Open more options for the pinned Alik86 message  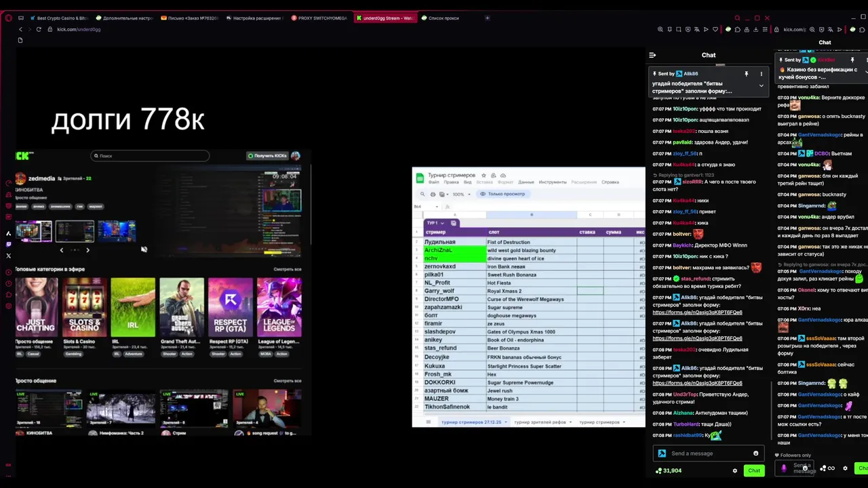pos(761,73)
